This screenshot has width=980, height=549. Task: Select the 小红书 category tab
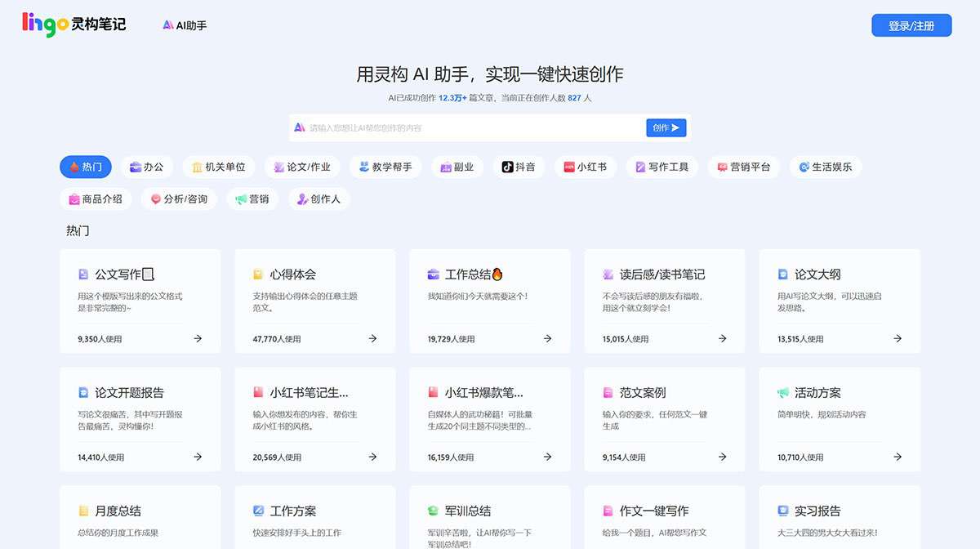click(586, 167)
